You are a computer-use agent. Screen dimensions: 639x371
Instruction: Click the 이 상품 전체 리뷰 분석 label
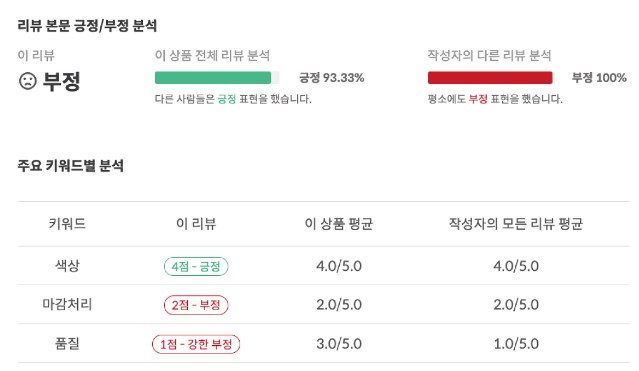[212, 55]
